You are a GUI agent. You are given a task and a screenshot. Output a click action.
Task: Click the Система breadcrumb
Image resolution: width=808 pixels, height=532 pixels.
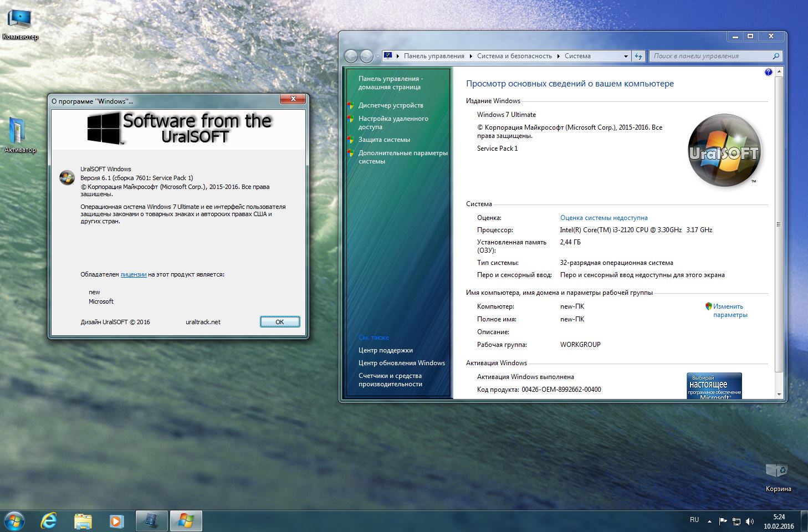coord(577,56)
